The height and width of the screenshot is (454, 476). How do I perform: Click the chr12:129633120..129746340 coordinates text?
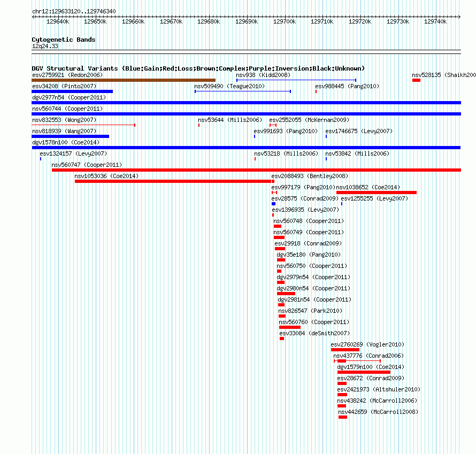(74, 12)
